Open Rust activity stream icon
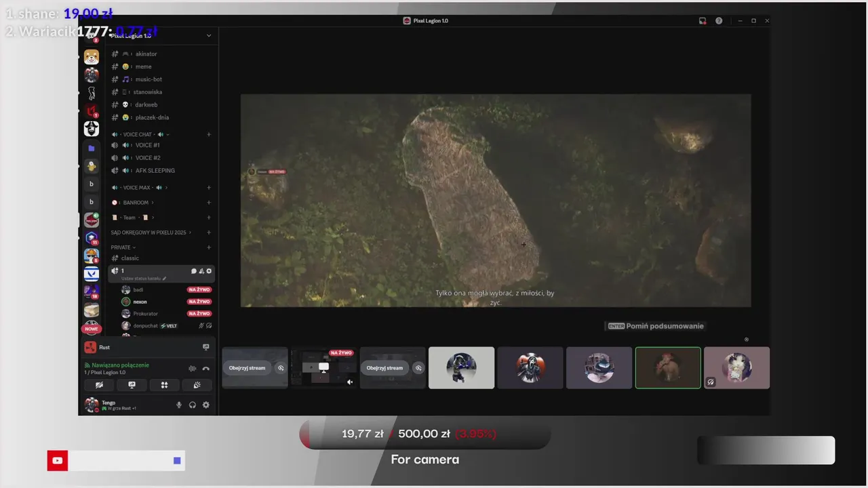The height and width of the screenshot is (488, 868). tap(206, 347)
